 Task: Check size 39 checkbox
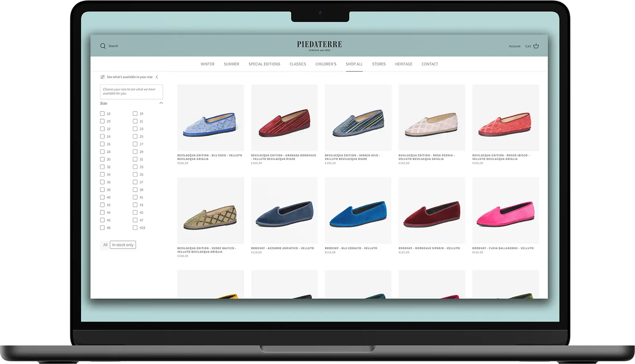(135, 190)
